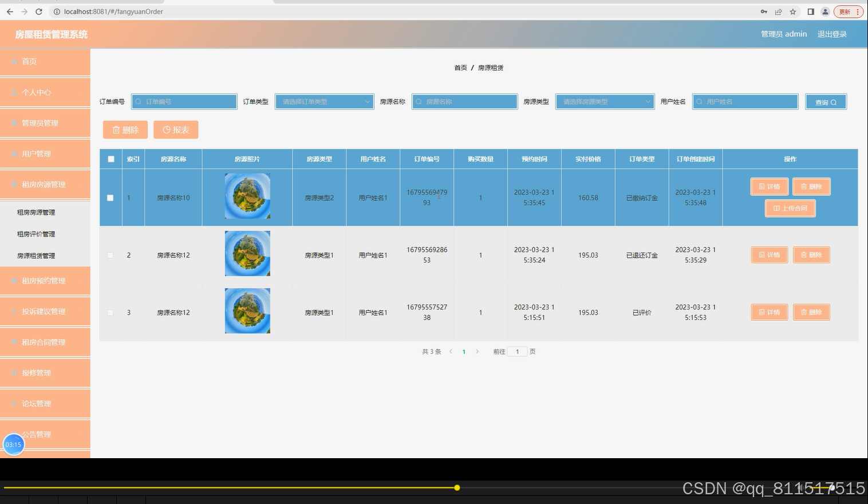868x504 pixels.
Task: Open 详情 for the 已评价 order
Action: tap(770, 312)
